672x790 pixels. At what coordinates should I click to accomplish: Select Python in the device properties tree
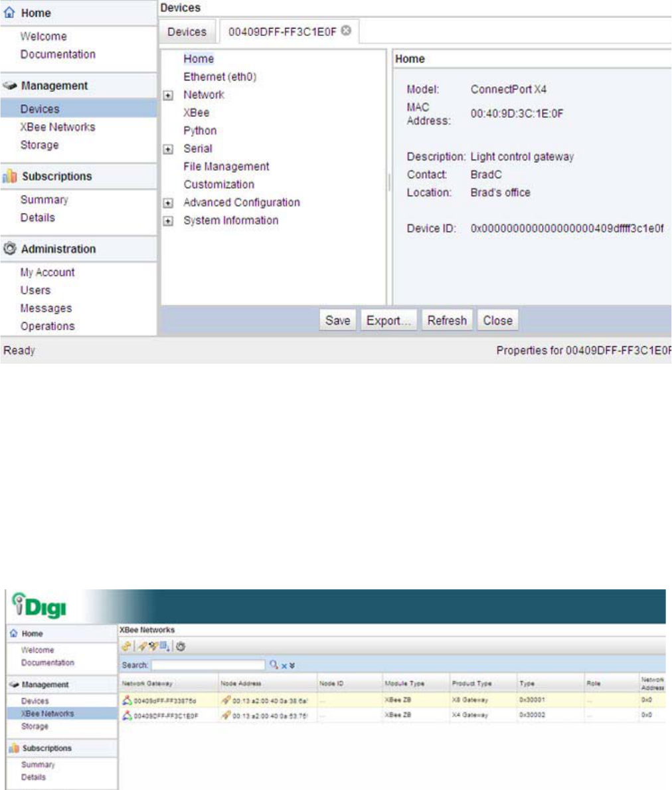200,130
